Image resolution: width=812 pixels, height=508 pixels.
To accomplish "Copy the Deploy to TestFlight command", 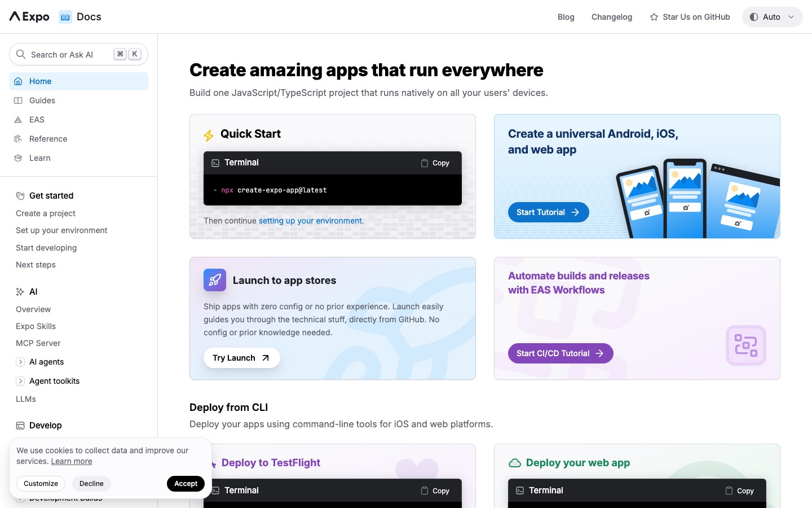I will point(435,491).
